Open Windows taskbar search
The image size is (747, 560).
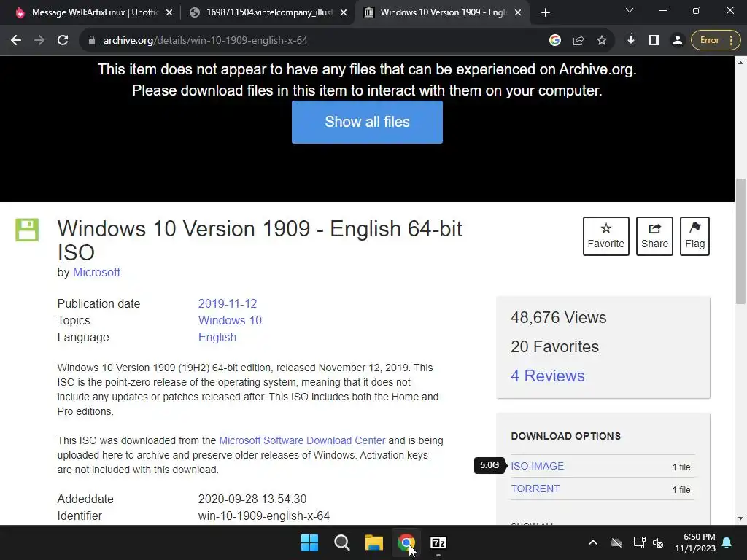[x=341, y=542]
